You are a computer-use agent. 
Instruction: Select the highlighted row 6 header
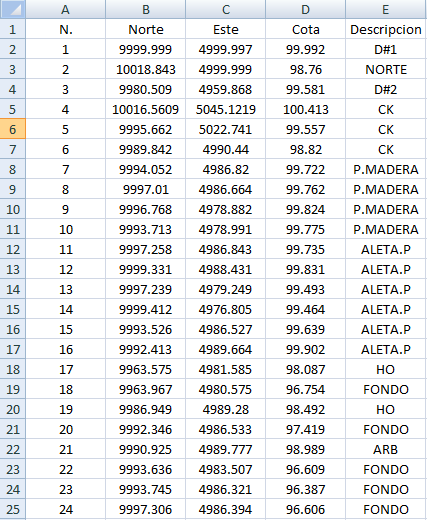coord(13,129)
